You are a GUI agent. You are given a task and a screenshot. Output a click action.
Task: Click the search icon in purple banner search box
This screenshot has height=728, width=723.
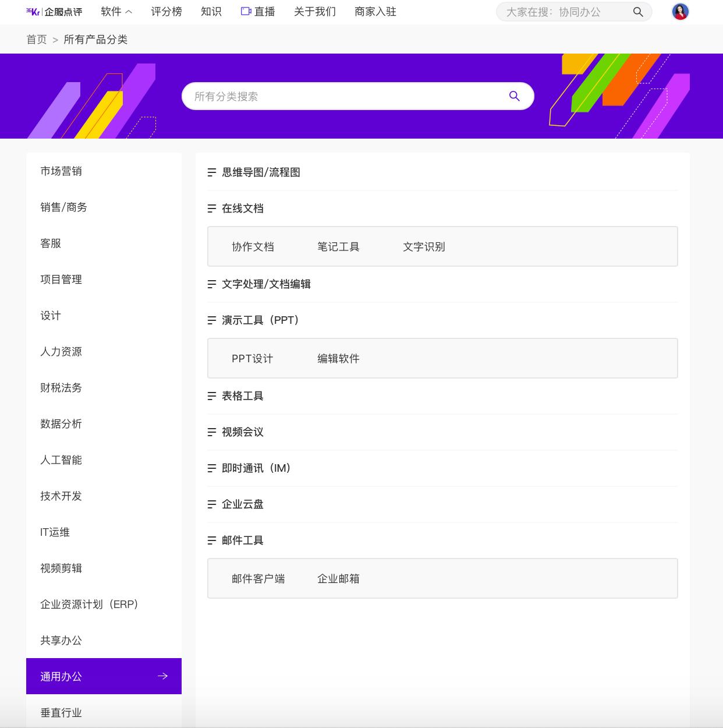pyautogui.click(x=514, y=96)
